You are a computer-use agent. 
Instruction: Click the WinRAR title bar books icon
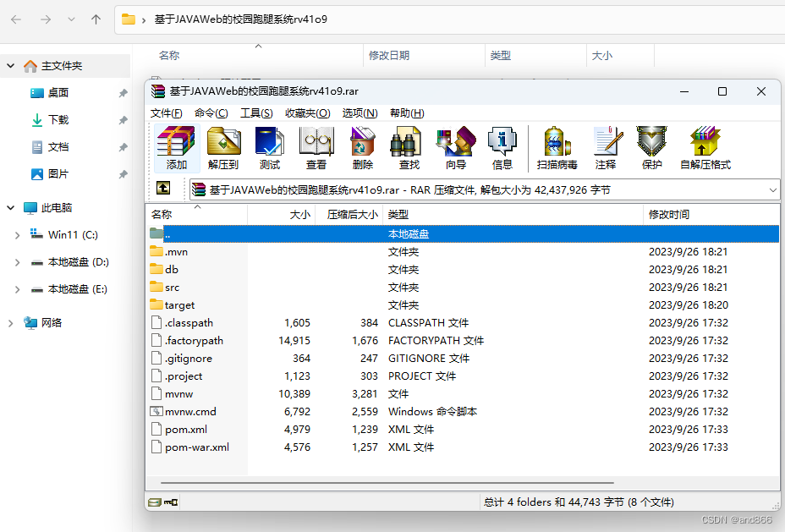(x=158, y=91)
